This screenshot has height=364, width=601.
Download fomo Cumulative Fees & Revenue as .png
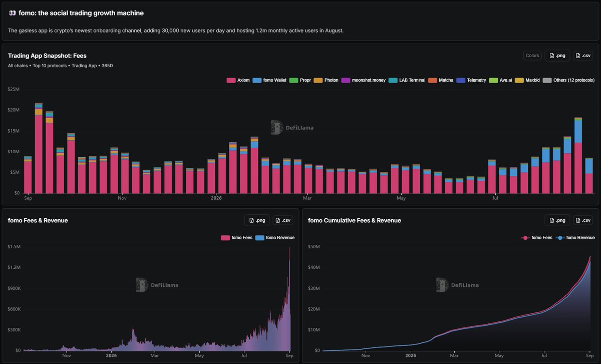point(557,220)
